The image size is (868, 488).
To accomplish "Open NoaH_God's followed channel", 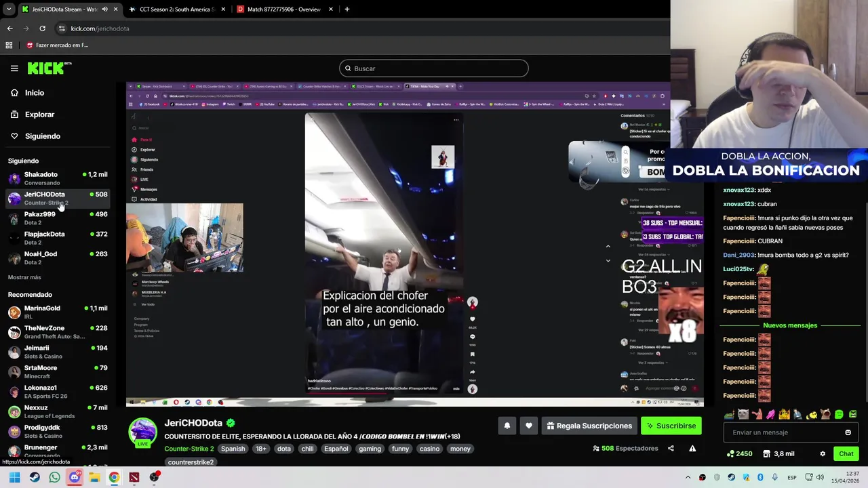I will pos(58,258).
